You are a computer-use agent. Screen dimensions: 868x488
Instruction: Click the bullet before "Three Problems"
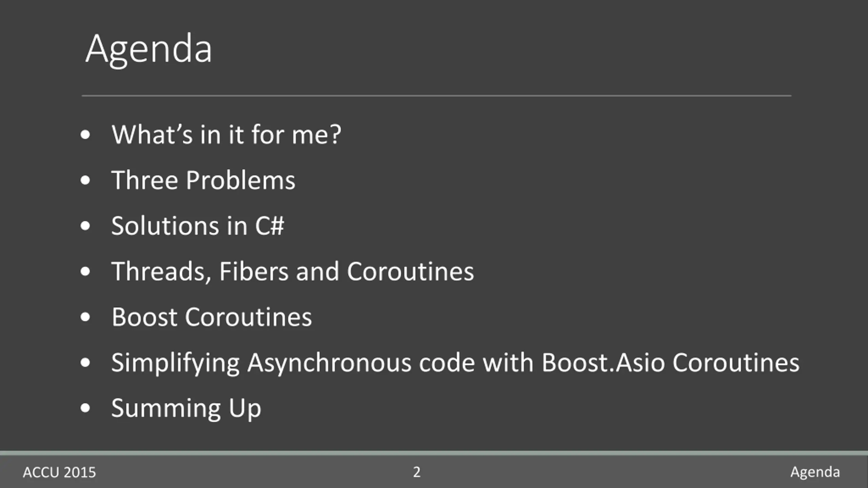(x=85, y=180)
